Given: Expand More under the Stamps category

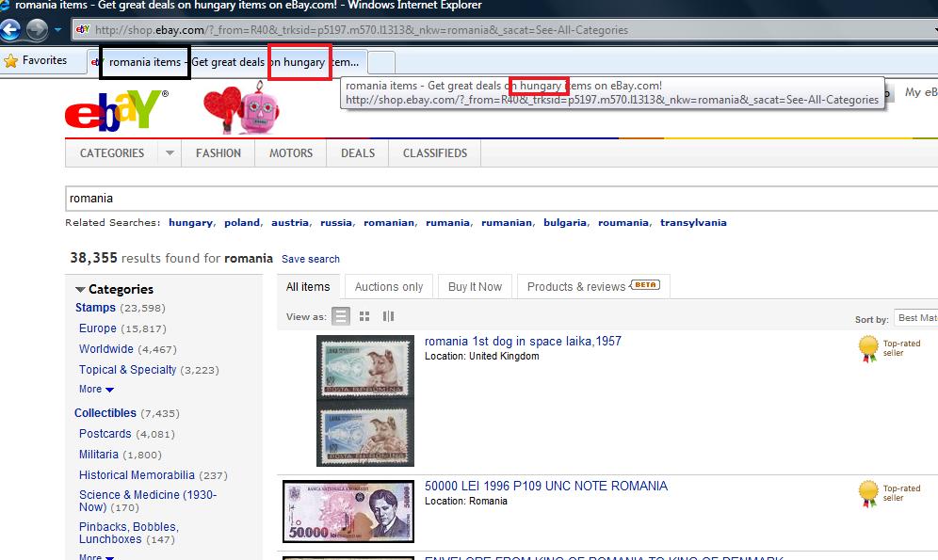Looking at the screenshot, I should click(96, 390).
